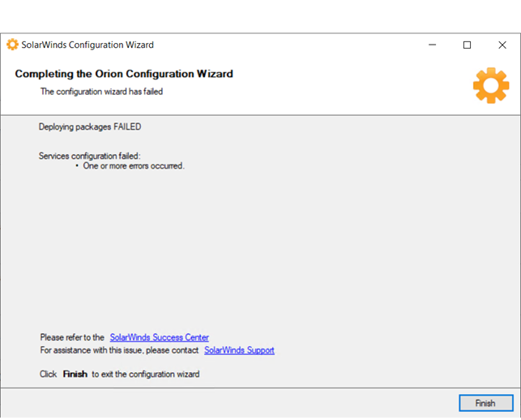Click 'For assistance with this issue' text
Image resolution: width=521 pixels, height=420 pixels.
pyautogui.click(x=92, y=350)
